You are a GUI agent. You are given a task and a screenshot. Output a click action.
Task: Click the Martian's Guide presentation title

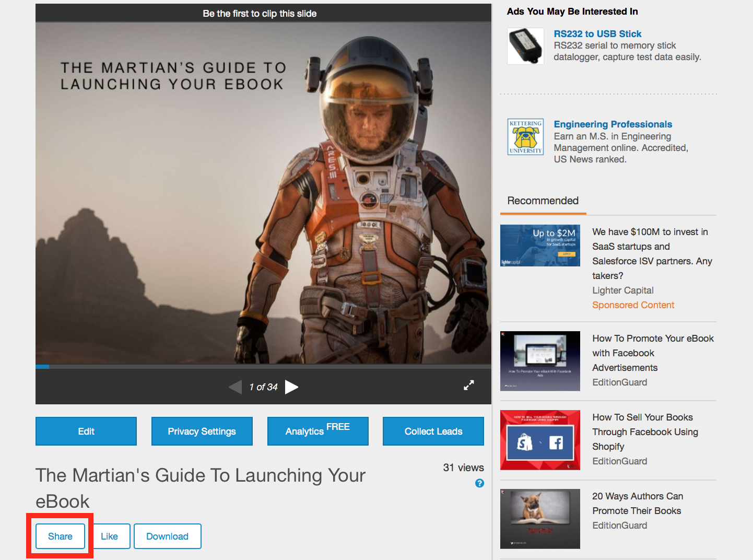click(201, 488)
